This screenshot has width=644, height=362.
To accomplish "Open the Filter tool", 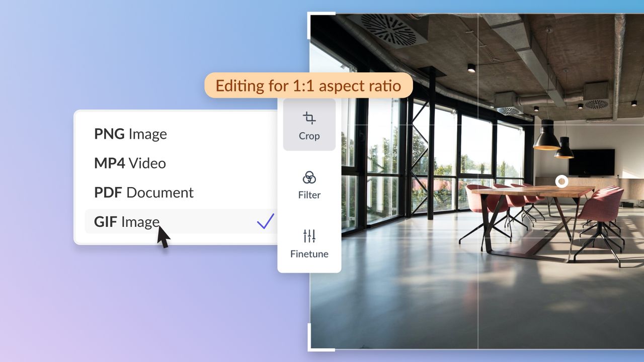I will pyautogui.click(x=309, y=185).
